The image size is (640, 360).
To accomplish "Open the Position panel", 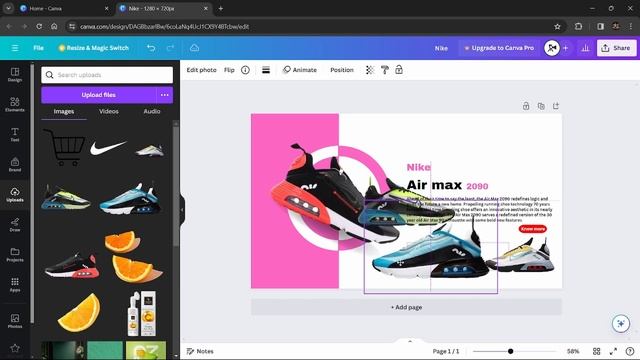I will click(x=342, y=70).
